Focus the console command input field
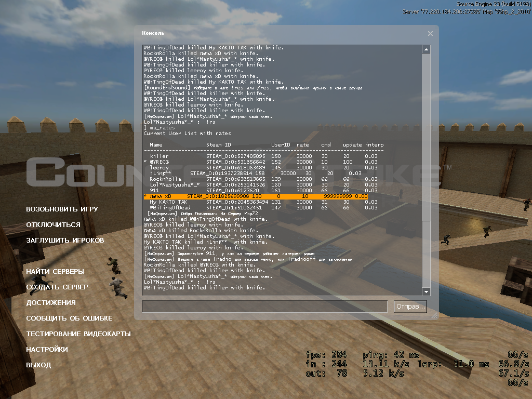 click(x=264, y=307)
